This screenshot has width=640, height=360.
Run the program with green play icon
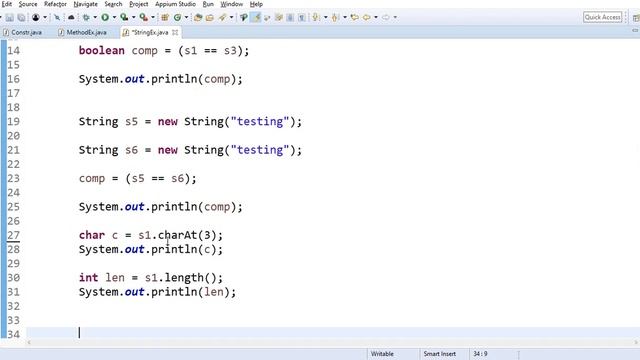coord(105,18)
